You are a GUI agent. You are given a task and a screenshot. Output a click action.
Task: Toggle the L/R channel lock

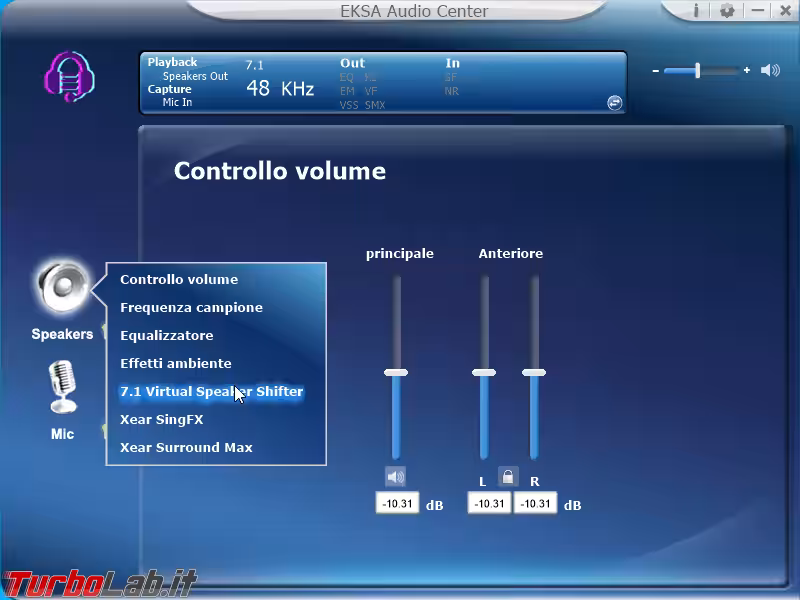coord(508,477)
